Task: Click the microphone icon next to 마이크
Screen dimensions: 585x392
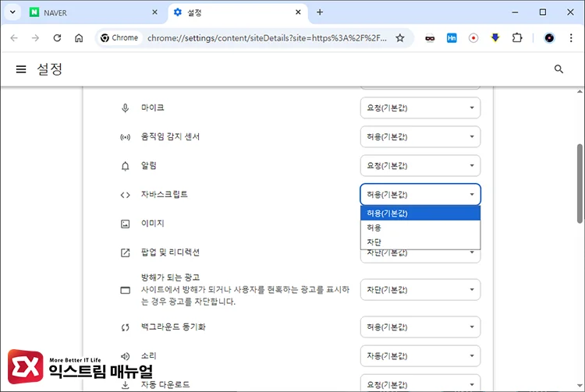Action: click(x=126, y=108)
